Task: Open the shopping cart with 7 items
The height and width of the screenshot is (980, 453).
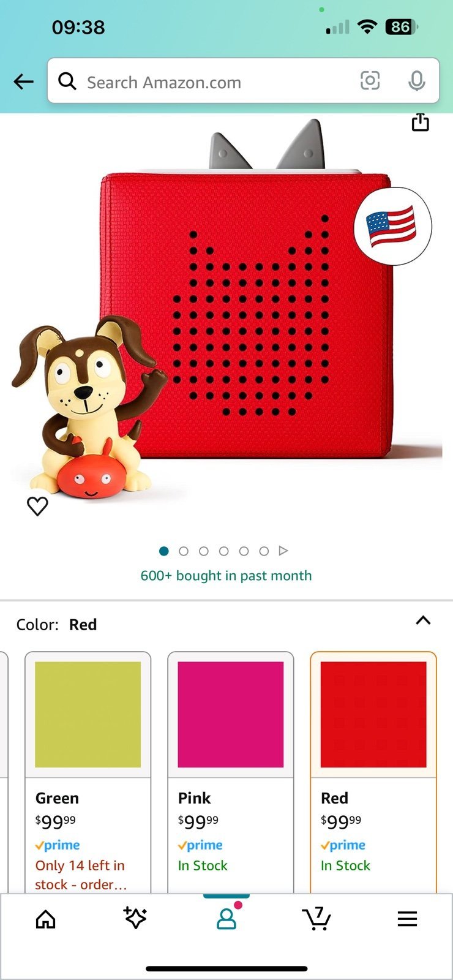Action: click(x=316, y=918)
